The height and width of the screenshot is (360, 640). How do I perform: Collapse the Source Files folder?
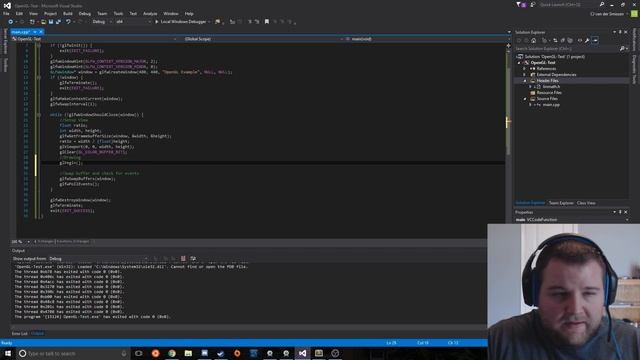coord(525,99)
